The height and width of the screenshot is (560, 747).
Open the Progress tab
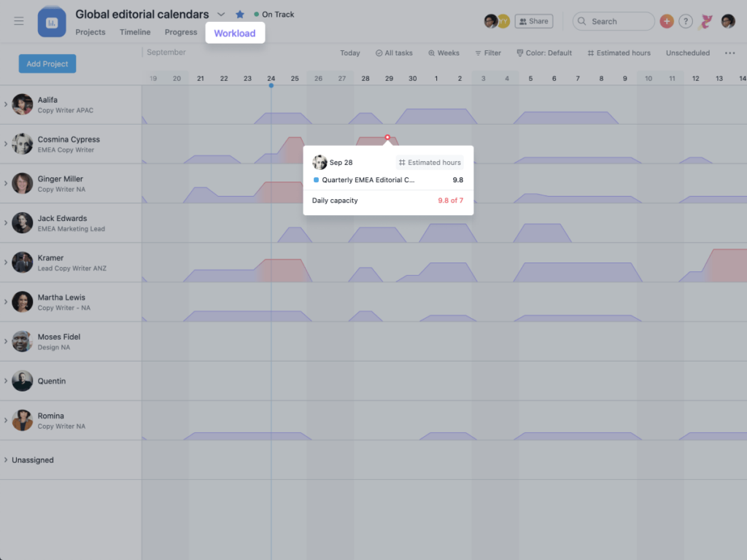[180, 32]
